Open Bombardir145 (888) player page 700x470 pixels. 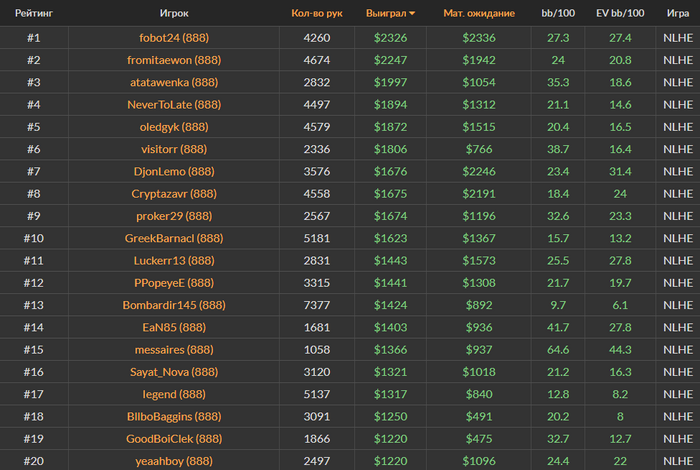[174, 305]
